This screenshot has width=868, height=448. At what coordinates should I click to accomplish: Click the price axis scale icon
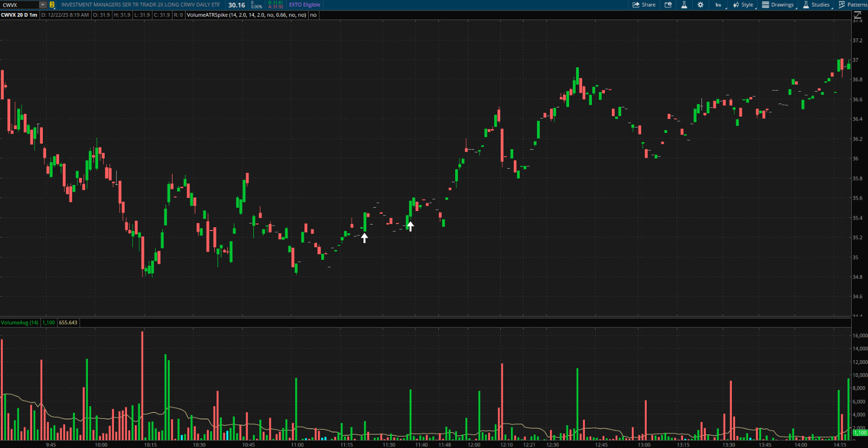pyautogui.click(x=857, y=15)
